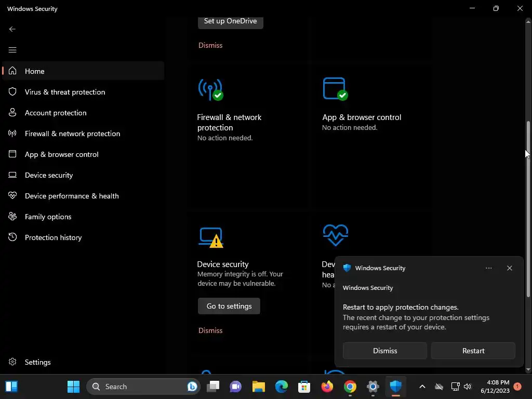The image size is (532, 399).
Task: Open the clock showing 4:08 PM
Action: [x=495, y=387]
